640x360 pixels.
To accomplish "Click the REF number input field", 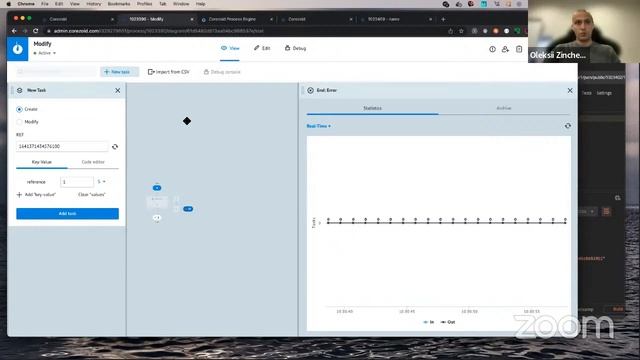I will click(62, 146).
